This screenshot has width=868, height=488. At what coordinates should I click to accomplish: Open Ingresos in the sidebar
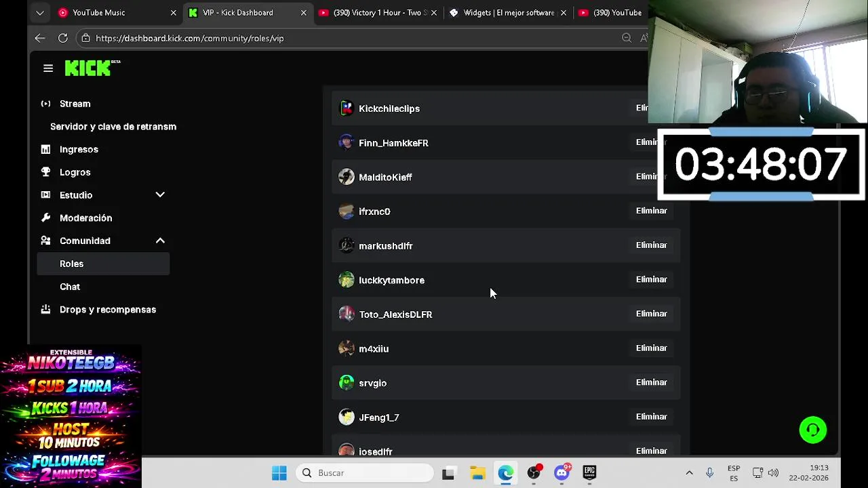79,149
